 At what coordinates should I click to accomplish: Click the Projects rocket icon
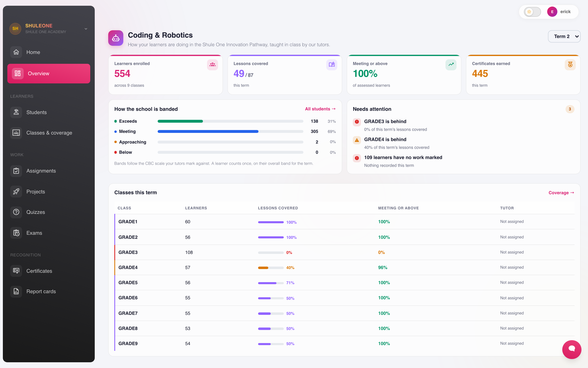point(16,192)
